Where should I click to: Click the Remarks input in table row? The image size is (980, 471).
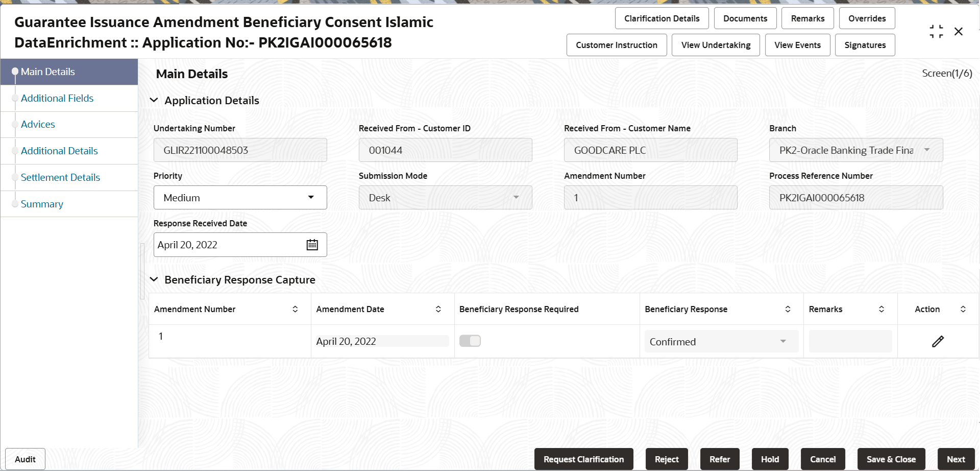pyautogui.click(x=850, y=341)
